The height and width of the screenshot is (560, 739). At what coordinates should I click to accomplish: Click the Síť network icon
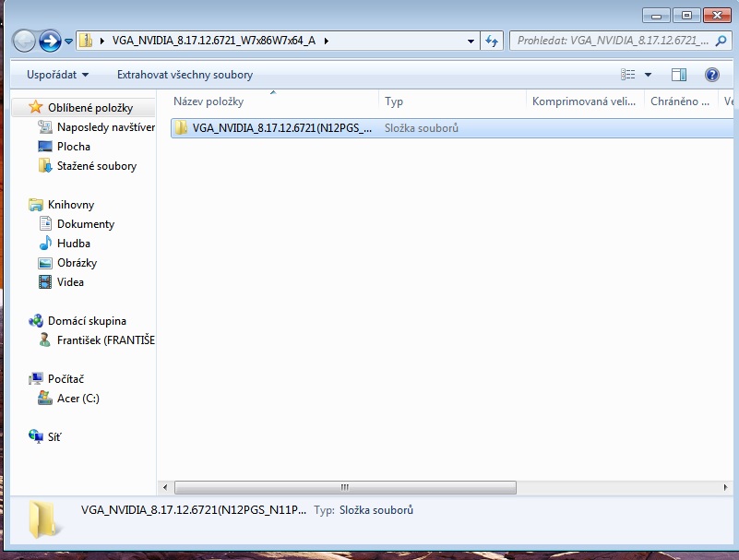coord(35,436)
